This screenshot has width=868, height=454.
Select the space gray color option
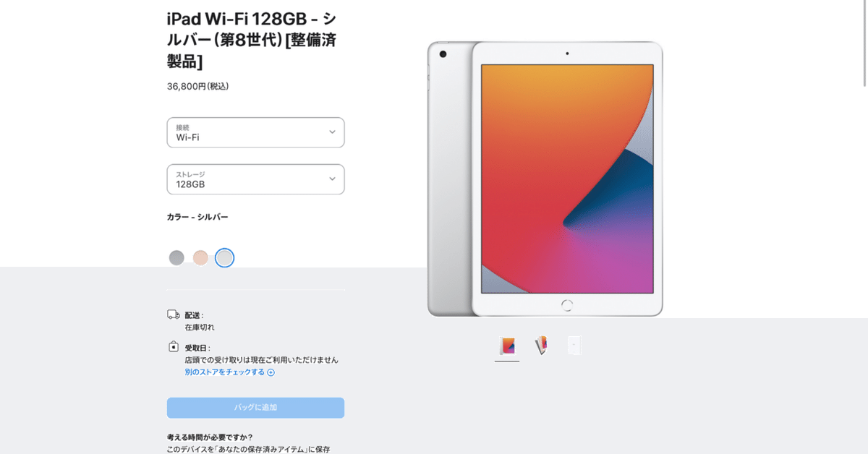(x=176, y=257)
